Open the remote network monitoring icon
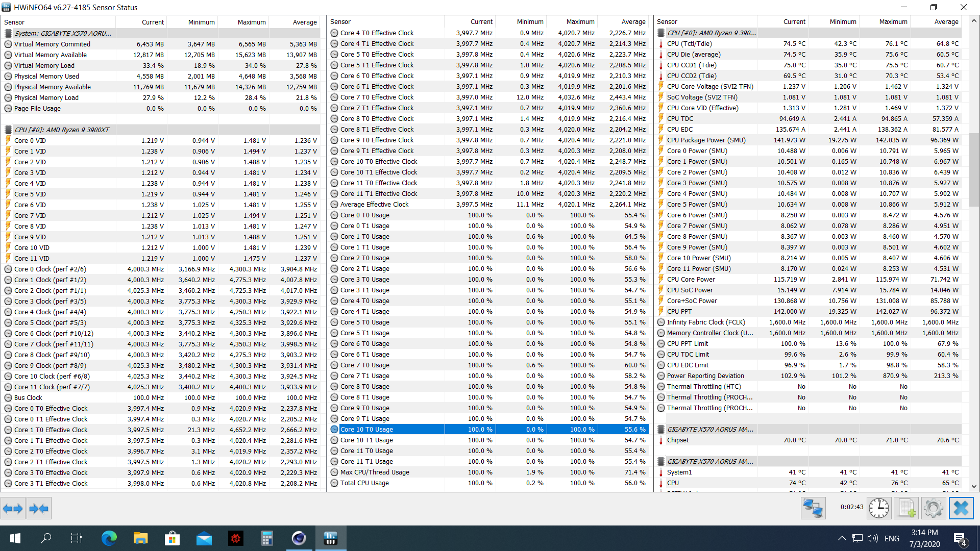980x551 pixels. click(x=813, y=508)
